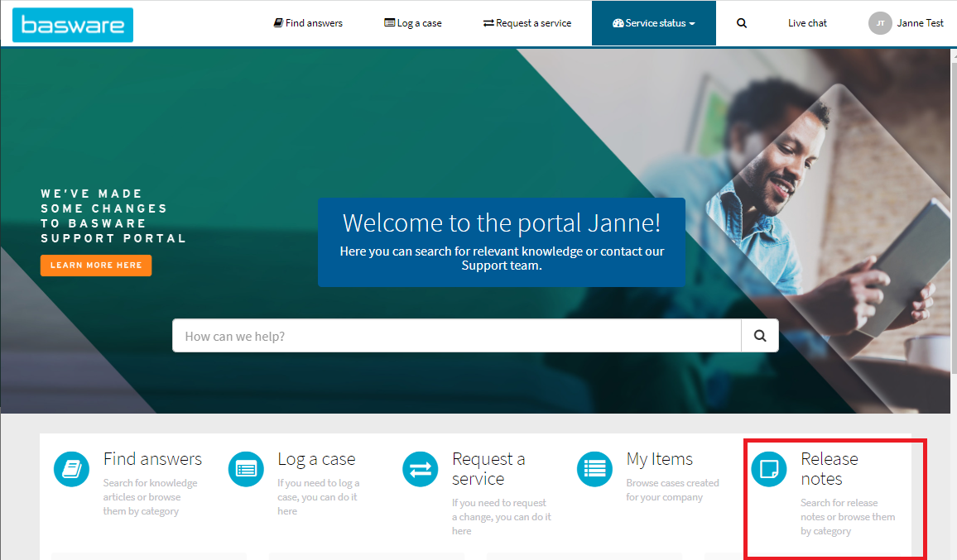Open the My Items card heading

[x=659, y=459]
